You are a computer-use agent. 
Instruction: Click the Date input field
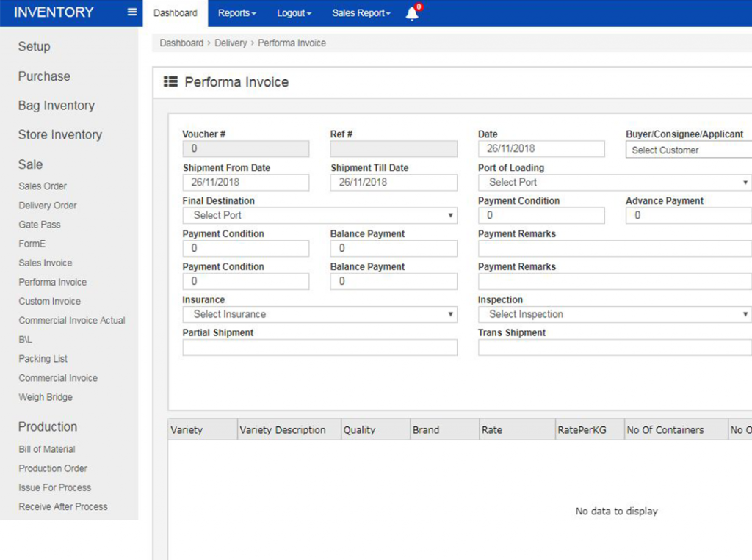tap(541, 149)
